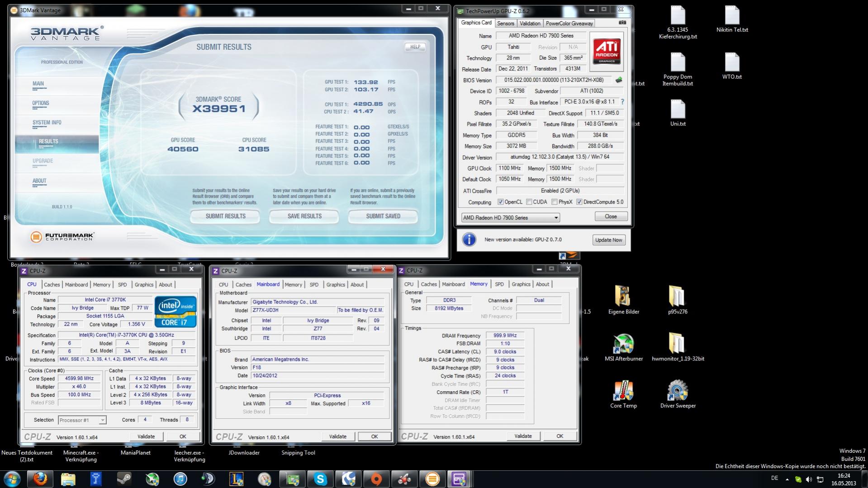868x488 pixels.
Task: Select the MSI Afterburner desktop shortcut
Action: (x=623, y=347)
